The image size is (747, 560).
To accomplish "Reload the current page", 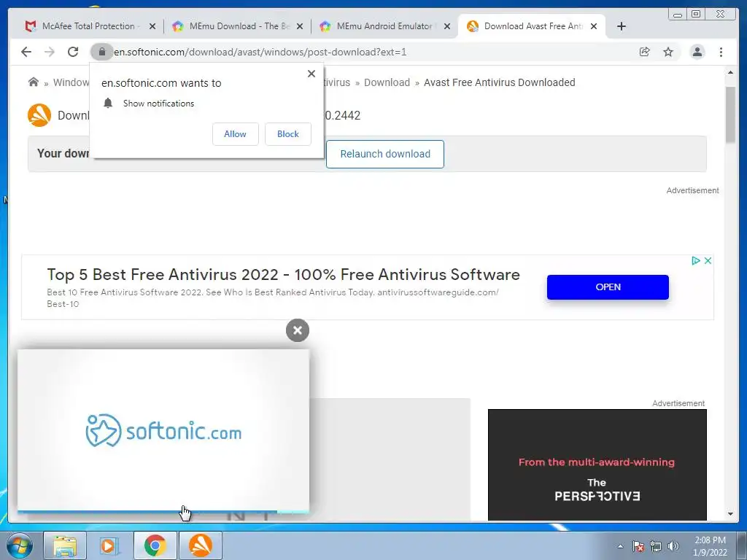I will coord(73,52).
